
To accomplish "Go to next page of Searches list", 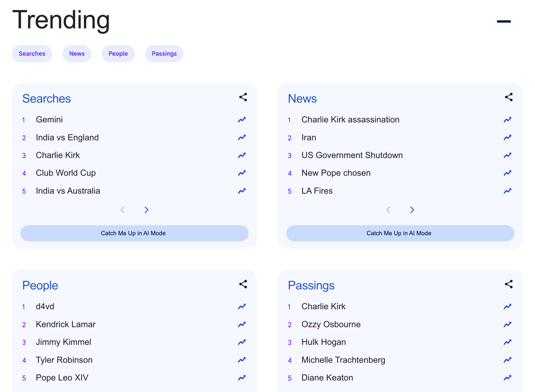I will click(146, 210).
